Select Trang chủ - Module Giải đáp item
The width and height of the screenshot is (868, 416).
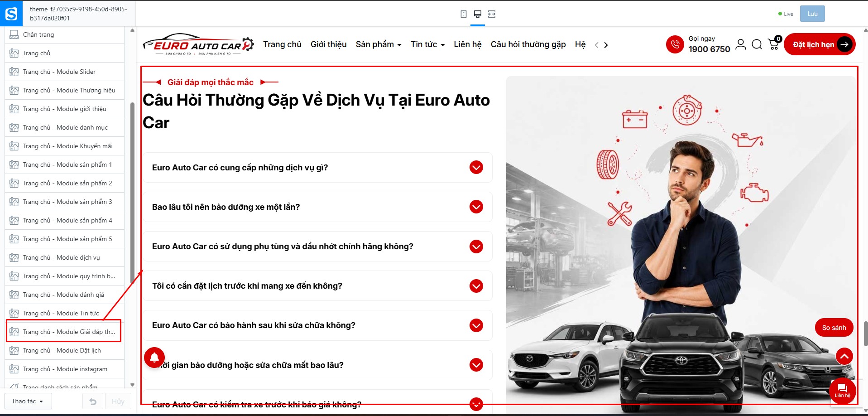coord(65,332)
